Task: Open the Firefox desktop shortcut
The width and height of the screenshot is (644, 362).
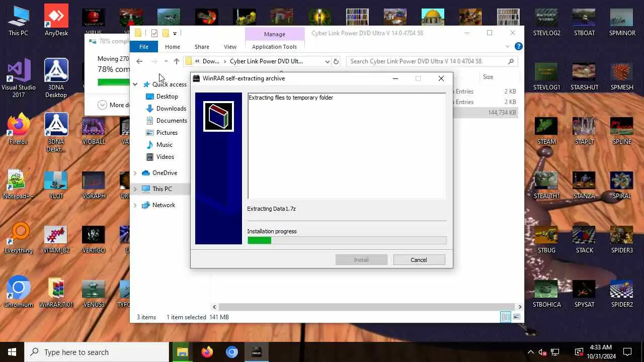Action: click(18, 130)
